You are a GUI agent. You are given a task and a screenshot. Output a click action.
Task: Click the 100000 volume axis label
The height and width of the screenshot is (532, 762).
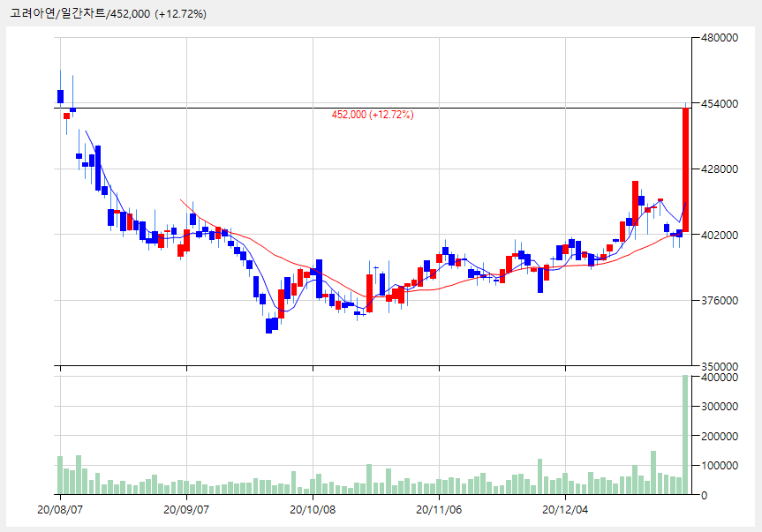pos(720,466)
